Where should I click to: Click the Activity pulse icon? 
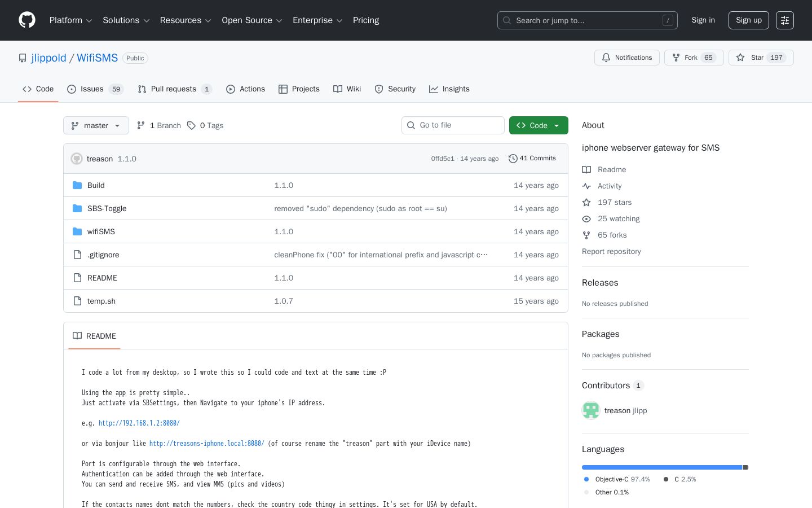pos(586,186)
